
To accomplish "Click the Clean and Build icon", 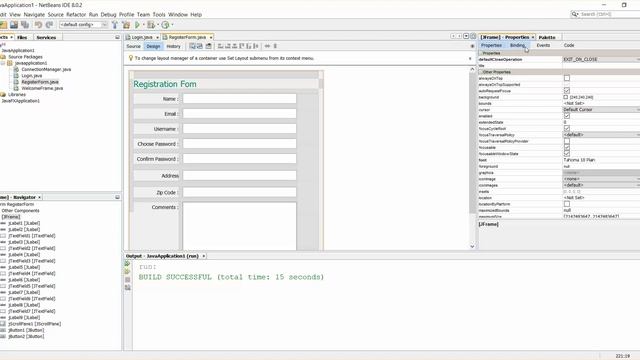I will 126,25.
